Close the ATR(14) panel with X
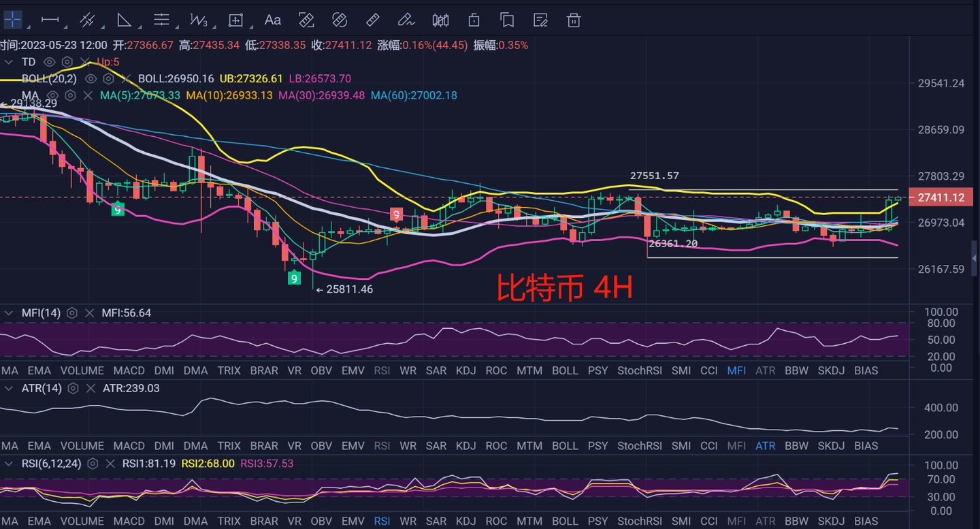The width and height of the screenshot is (980, 529). pyautogui.click(x=90, y=388)
